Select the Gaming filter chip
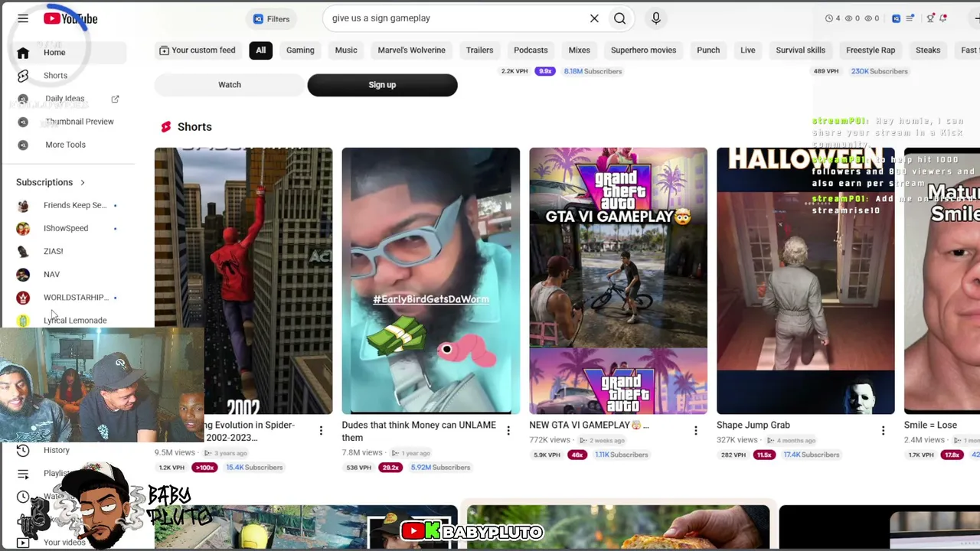980x551 pixels. (x=300, y=51)
